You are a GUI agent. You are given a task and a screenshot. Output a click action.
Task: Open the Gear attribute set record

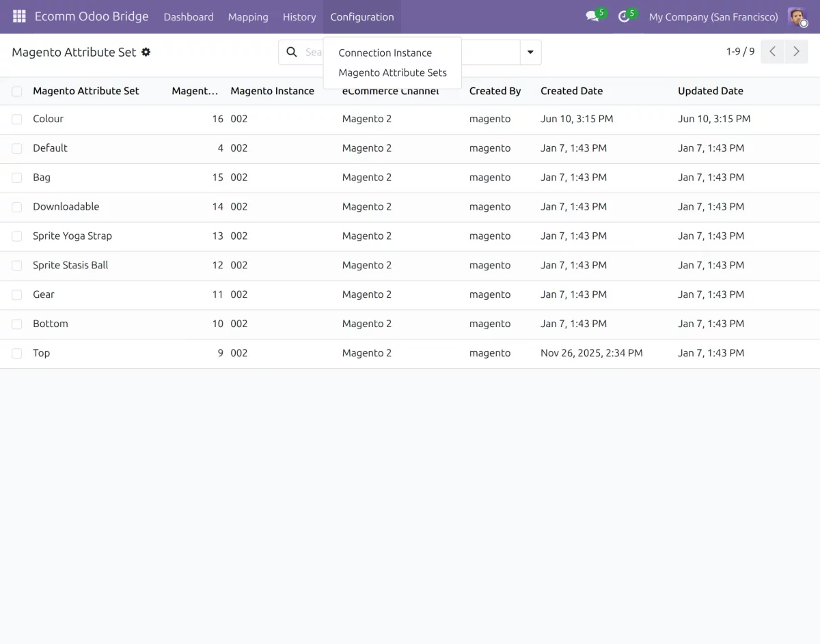[x=44, y=295]
